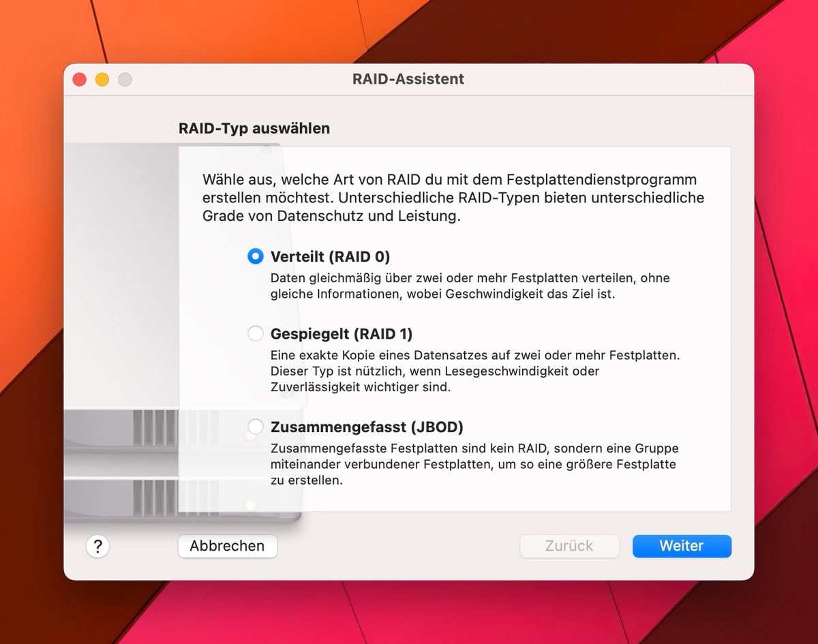Minimize the RAID-Assistent with the yellow button
Viewport: 818px width, 644px height.
102,79
